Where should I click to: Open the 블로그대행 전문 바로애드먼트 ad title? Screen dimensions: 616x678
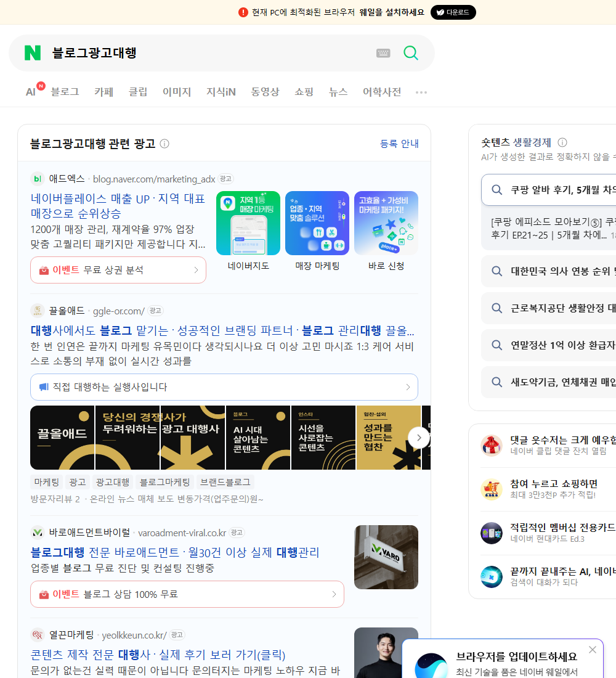[175, 552]
